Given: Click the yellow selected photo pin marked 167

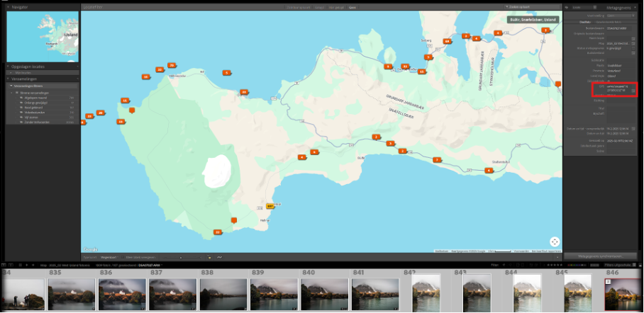Looking at the screenshot, I should tap(270, 206).
